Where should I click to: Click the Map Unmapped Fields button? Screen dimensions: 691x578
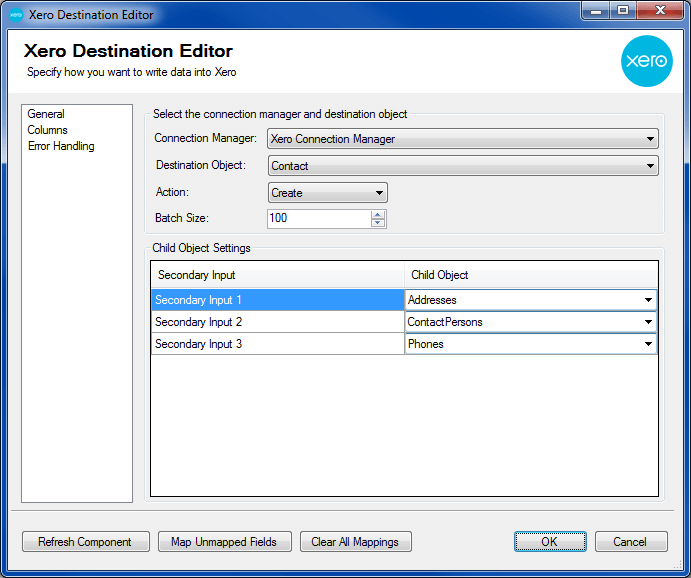coord(225,541)
